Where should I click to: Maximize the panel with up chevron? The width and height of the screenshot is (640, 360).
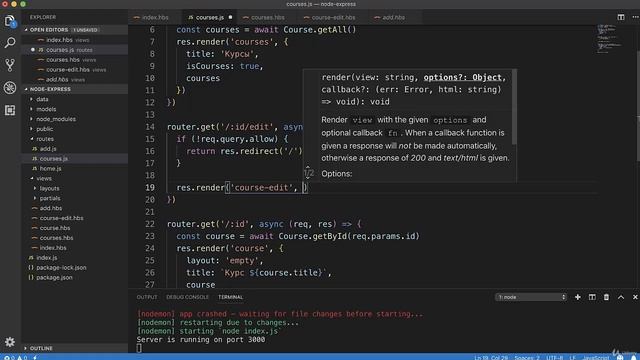[x=621, y=297]
